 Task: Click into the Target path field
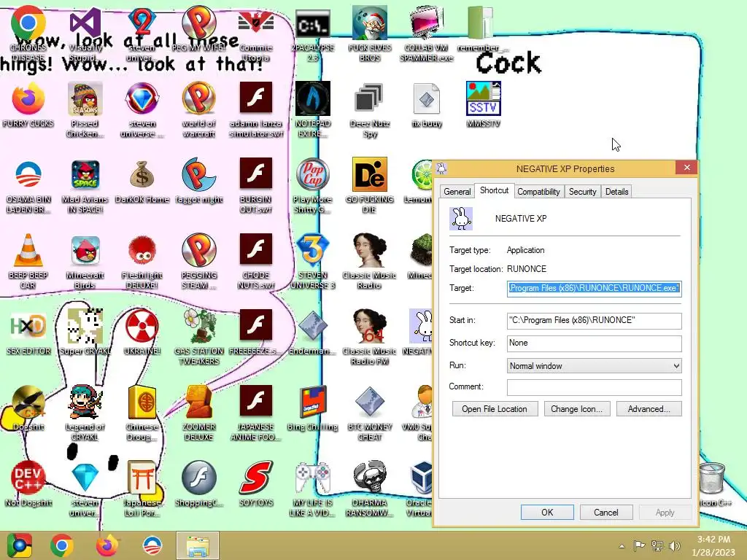[x=594, y=288]
